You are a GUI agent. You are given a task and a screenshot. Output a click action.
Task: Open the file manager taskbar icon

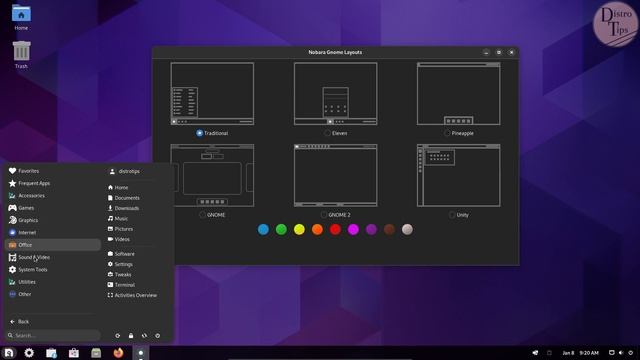coord(96,353)
